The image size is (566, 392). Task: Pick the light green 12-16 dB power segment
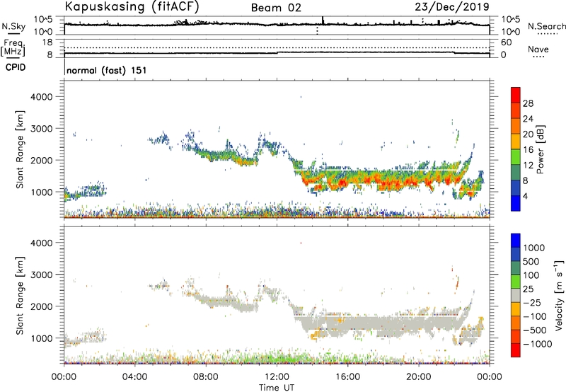point(516,156)
